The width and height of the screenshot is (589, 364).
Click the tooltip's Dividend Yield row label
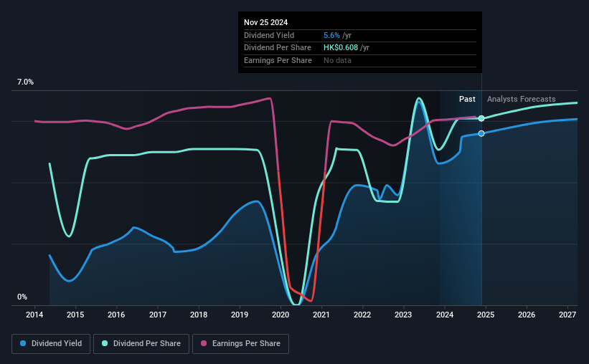[x=269, y=35]
